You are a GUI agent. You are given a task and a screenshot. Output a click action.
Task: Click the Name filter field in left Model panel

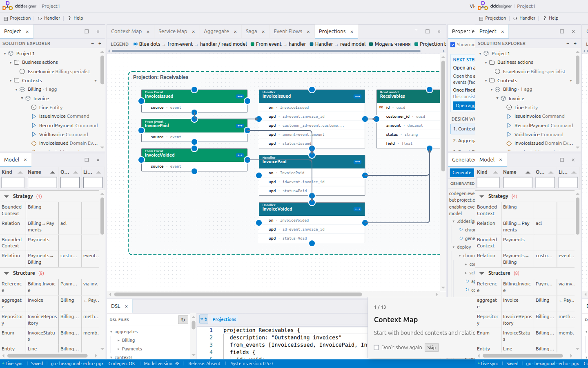pyautogui.click(x=42, y=182)
